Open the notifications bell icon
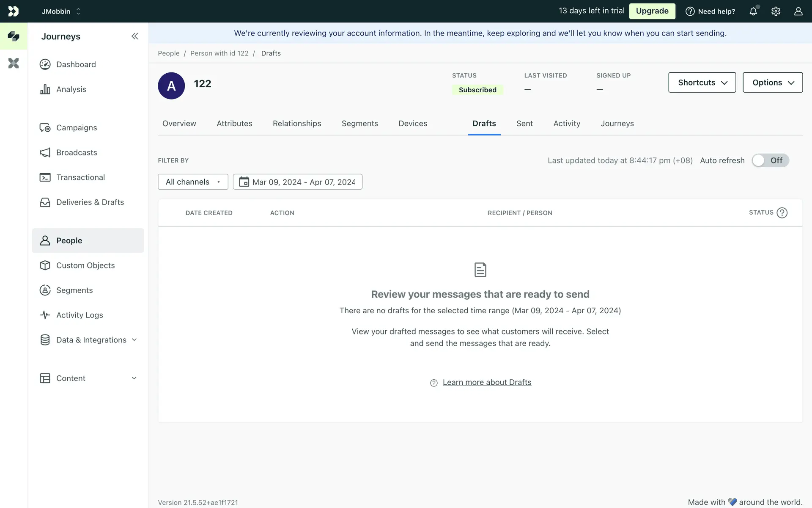Screen dimensions: 812x508 [753, 11]
